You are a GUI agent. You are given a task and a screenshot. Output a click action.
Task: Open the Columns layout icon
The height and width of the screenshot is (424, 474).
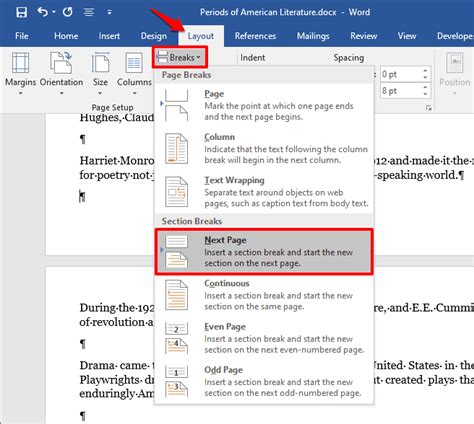click(134, 63)
